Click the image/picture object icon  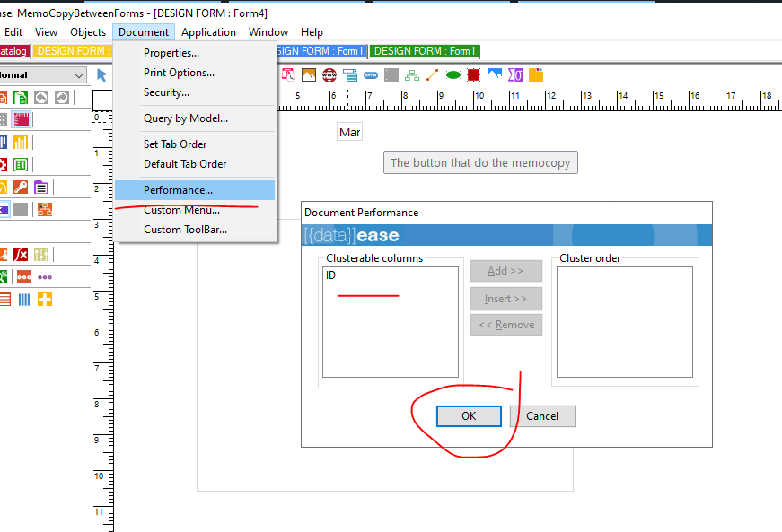(310, 75)
